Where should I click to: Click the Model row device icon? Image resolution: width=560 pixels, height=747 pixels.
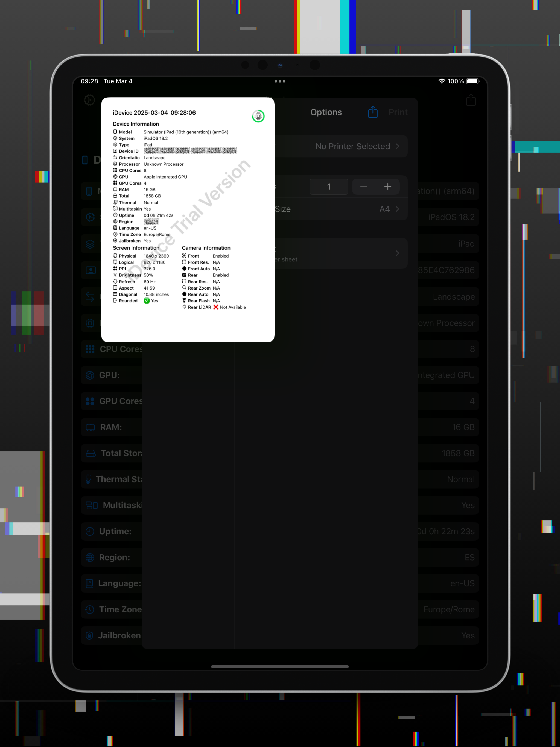(89, 191)
